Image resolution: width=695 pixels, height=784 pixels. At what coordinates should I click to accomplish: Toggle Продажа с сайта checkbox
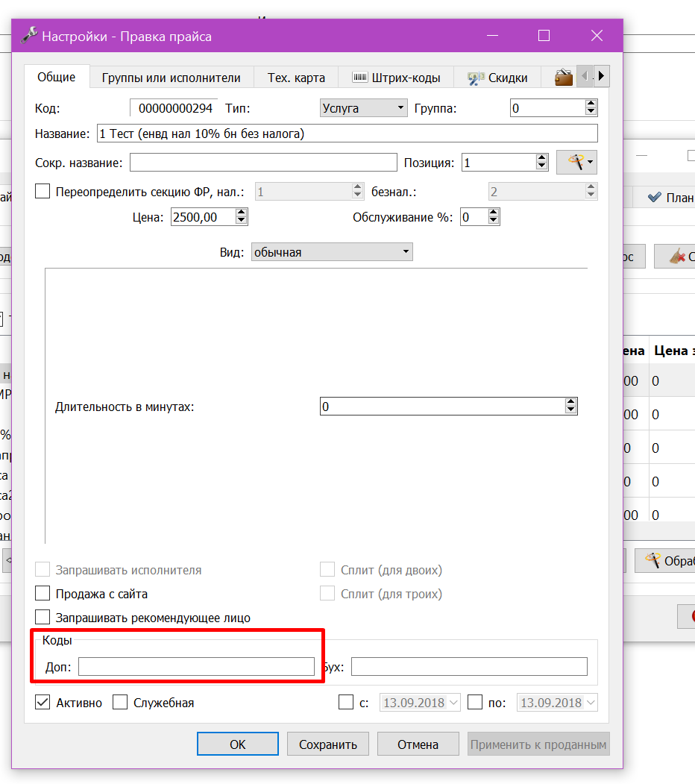pyautogui.click(x=43, y=593)
